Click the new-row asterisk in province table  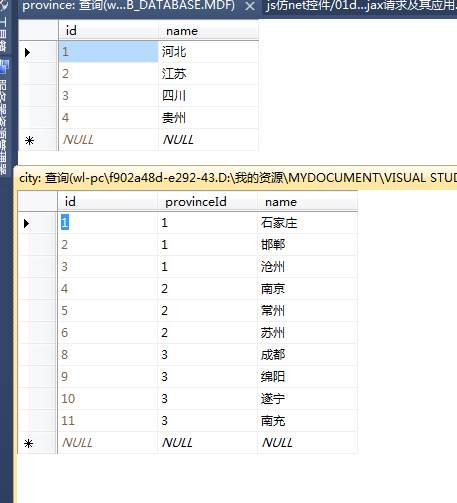[x=29, y=141]
